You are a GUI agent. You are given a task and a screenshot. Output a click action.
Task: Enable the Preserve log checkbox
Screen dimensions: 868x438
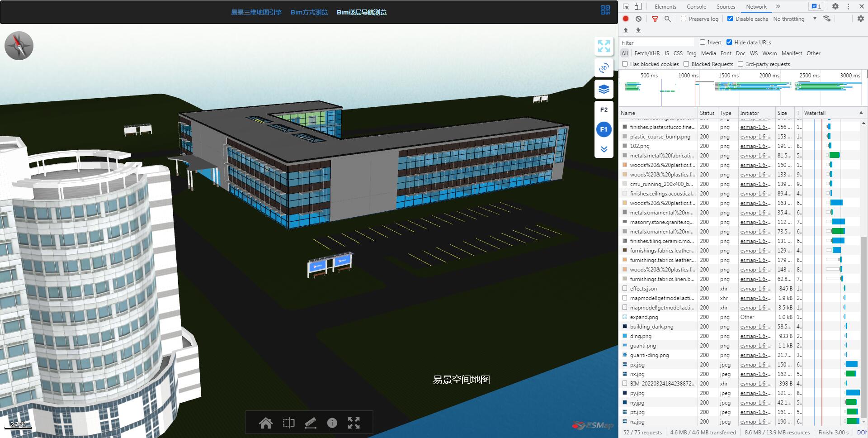click(x=683, y=19)
